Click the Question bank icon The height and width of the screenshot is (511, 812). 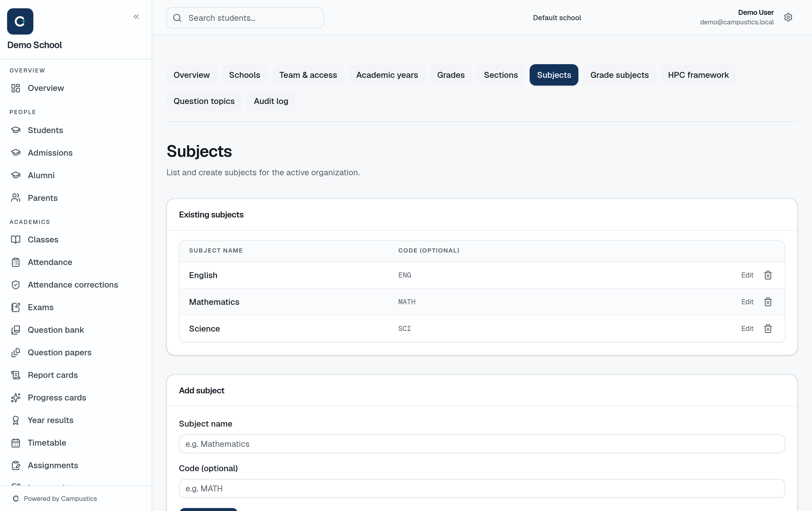tap(15, 330)
